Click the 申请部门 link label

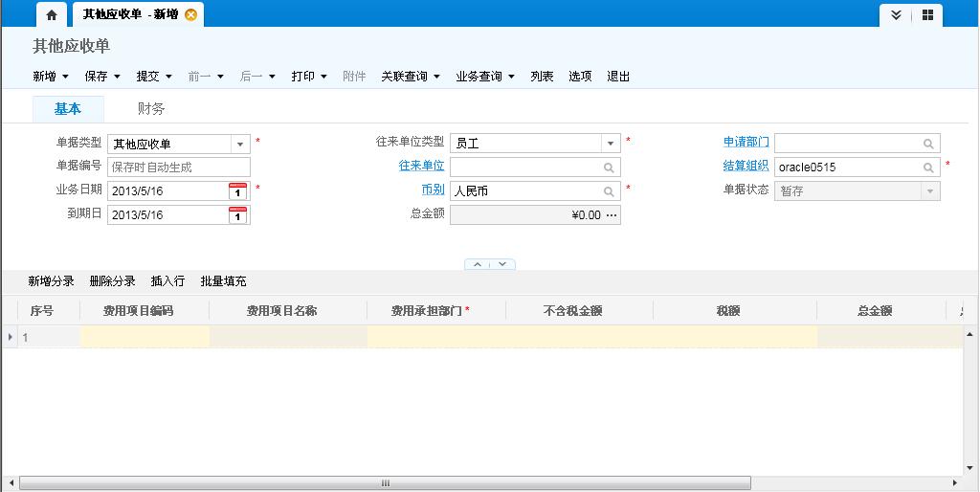point(746,142)
